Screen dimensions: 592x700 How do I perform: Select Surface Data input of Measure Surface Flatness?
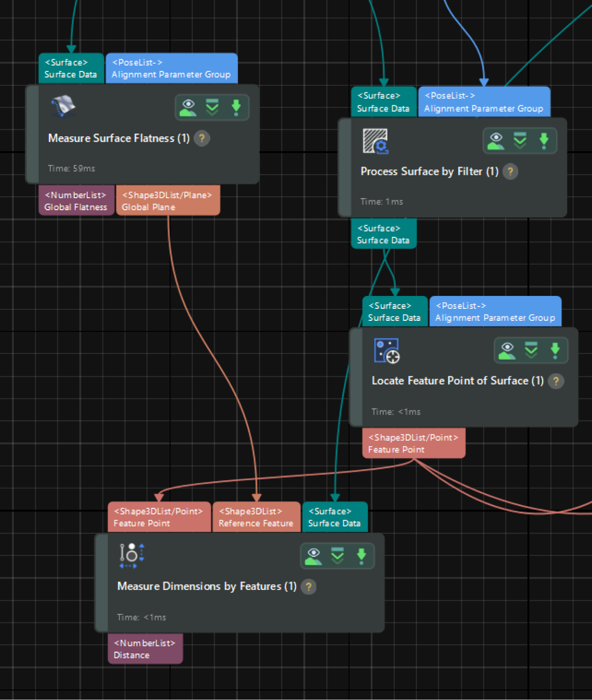point(71,68)
